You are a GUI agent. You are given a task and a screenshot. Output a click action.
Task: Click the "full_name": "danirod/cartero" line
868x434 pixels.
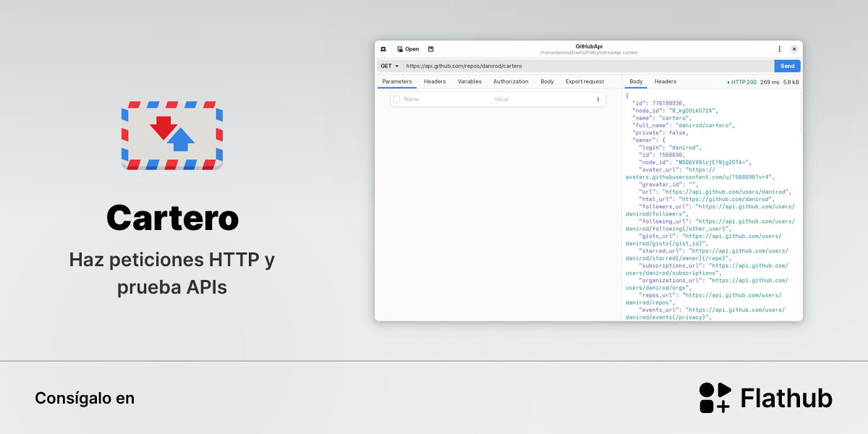pos(684,125)
